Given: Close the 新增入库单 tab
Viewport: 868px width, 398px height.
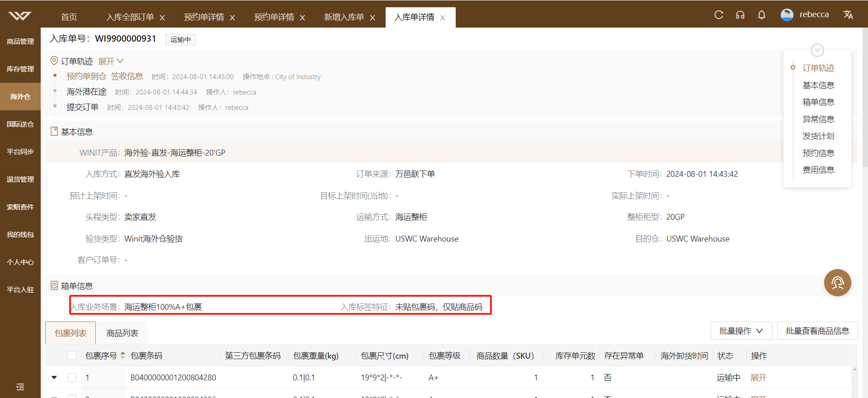Looking at the screenshot, I should (x=373, y=18).
